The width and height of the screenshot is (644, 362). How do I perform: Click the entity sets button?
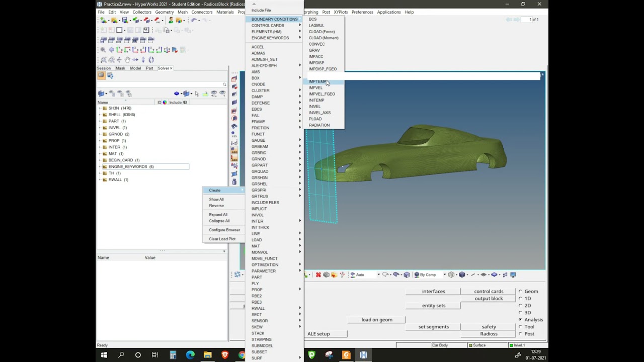[x=433, y=306]
